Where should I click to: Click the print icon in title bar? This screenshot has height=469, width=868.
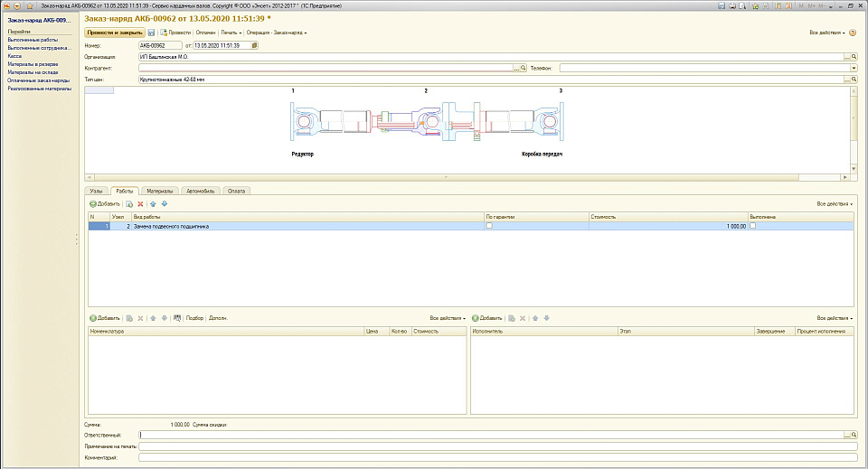click(x=731, y=5)
